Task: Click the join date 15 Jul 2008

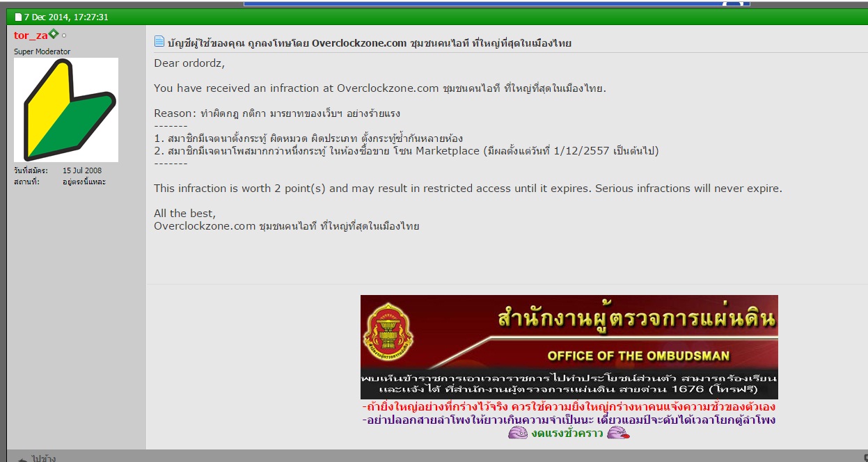Action: coord(82,170)
